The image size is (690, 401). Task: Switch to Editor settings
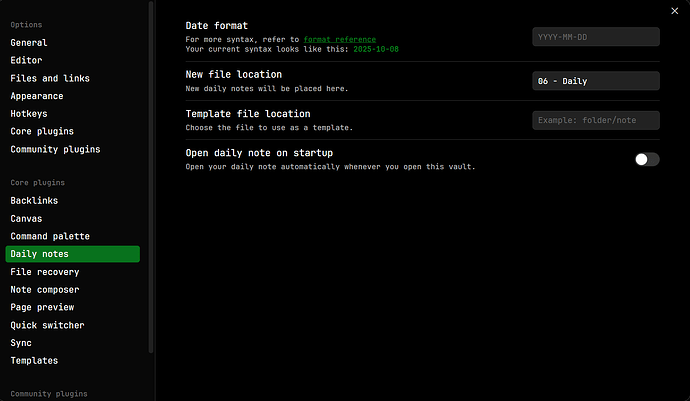[26, 61]
